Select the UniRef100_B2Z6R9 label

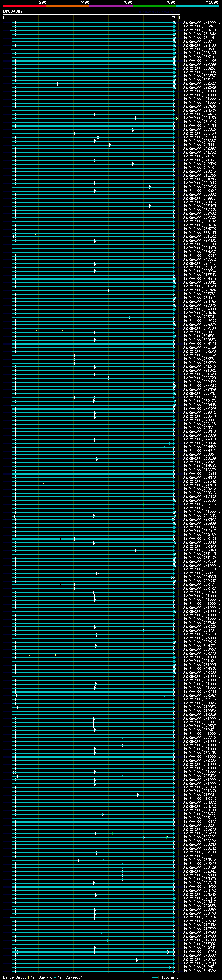coord(199,88)
